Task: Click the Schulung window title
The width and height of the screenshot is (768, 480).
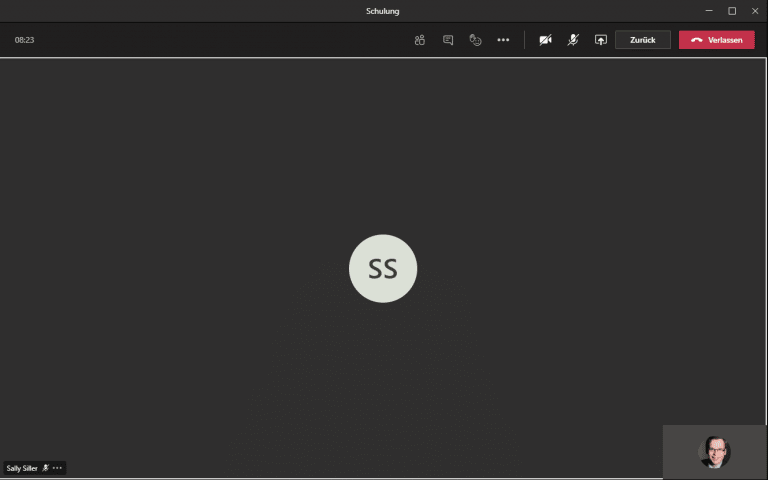Action: click(x=383, y=11)
